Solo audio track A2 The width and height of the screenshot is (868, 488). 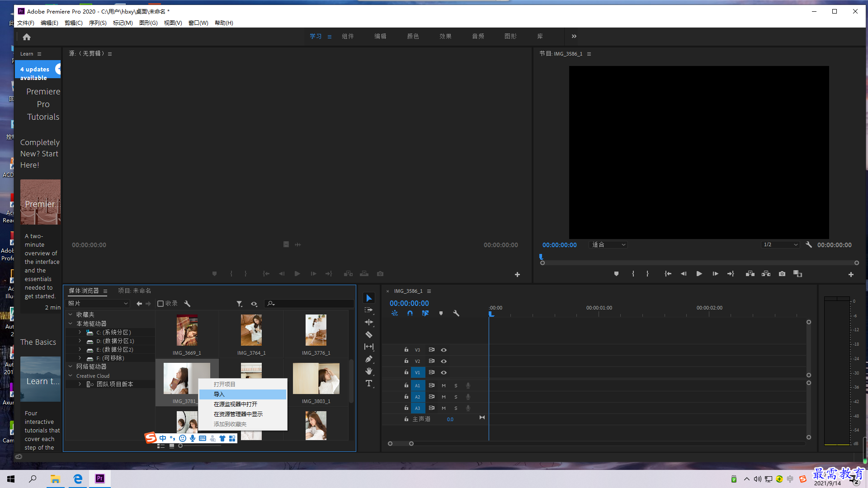pyautogui.click(x=456, y=397)
